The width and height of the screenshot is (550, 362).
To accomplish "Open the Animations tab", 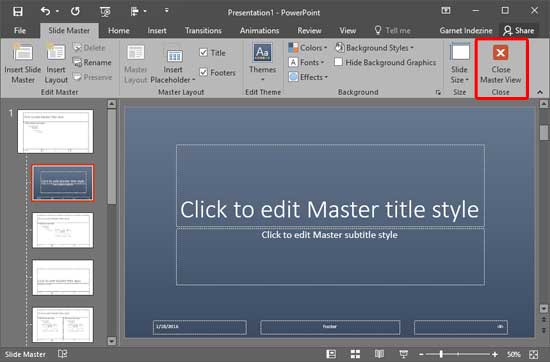I will [x=259, y=31].
